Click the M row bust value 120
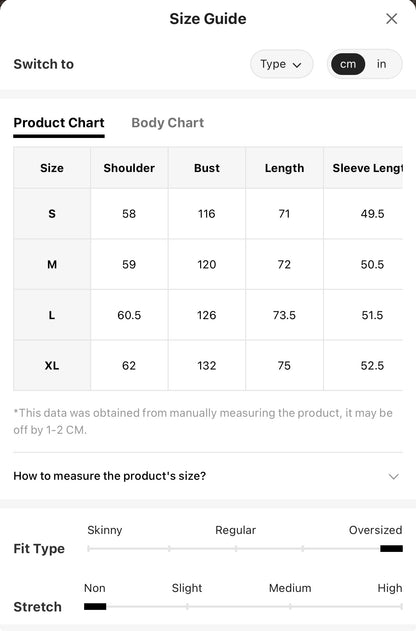416x631 pixels. 207,264
